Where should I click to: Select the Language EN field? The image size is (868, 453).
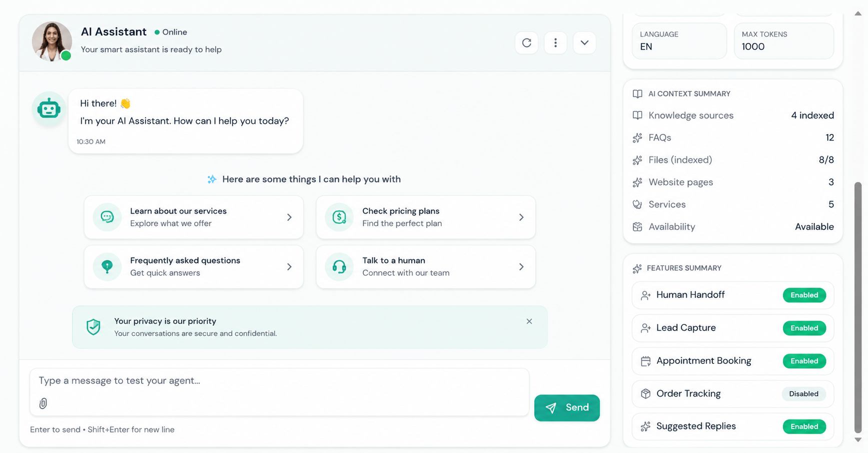click(x=679, y=41)
